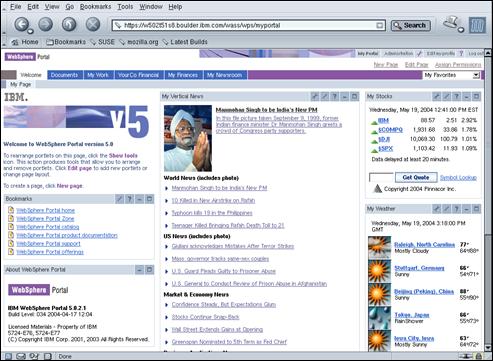Screen dimensions: 493x361
Task: Click the Stop loading button
Action: pos(93,24)
